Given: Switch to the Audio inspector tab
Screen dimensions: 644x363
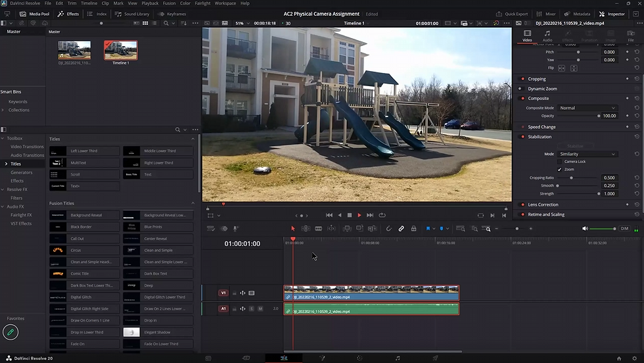Looking at the screenshot, I should [x=547, y=36].
